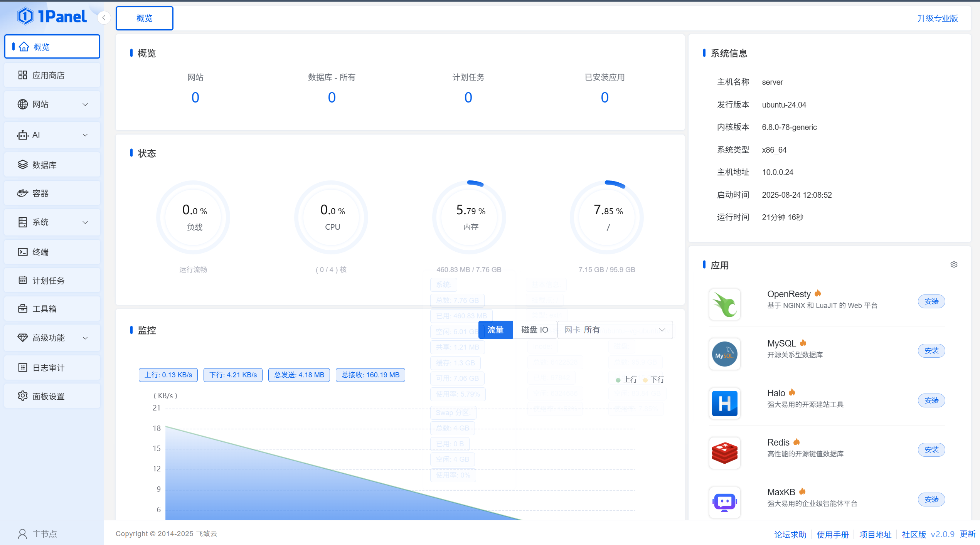
Task: Switch monitor view to 流量
Action: point(495,330)
